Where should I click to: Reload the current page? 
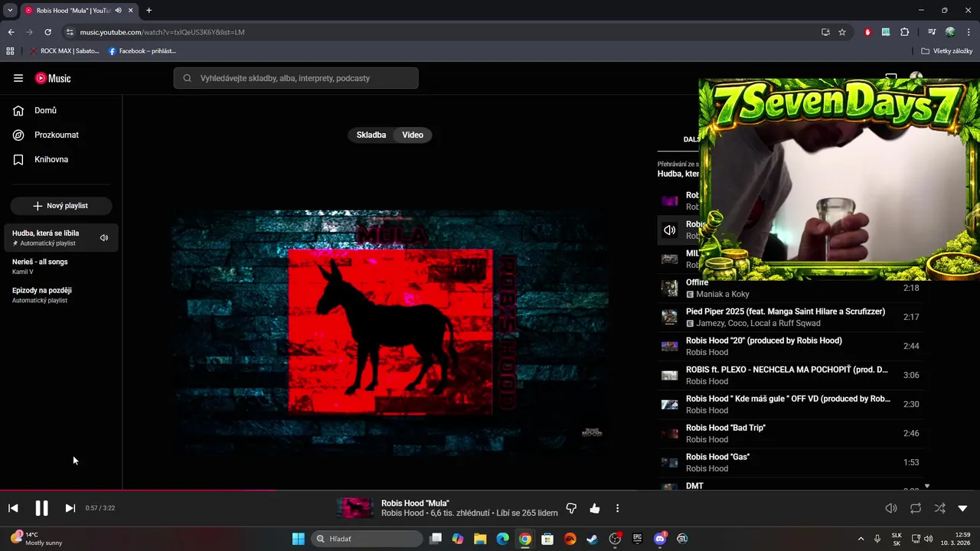point(47,32)
